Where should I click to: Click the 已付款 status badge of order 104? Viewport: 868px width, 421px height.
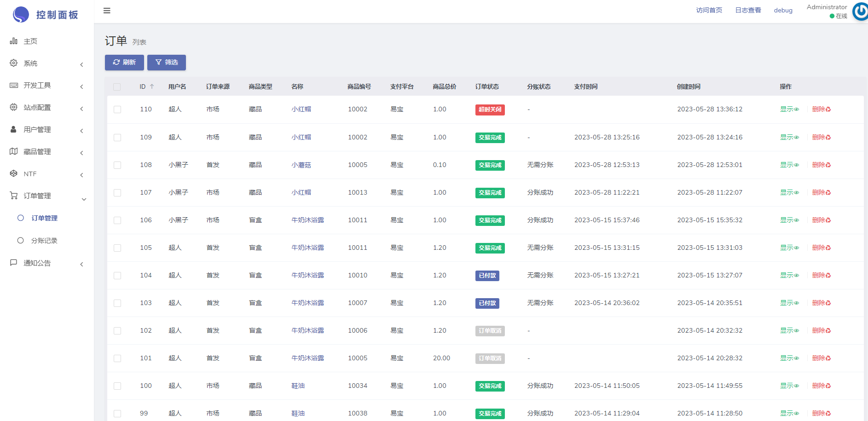(487, 276)
